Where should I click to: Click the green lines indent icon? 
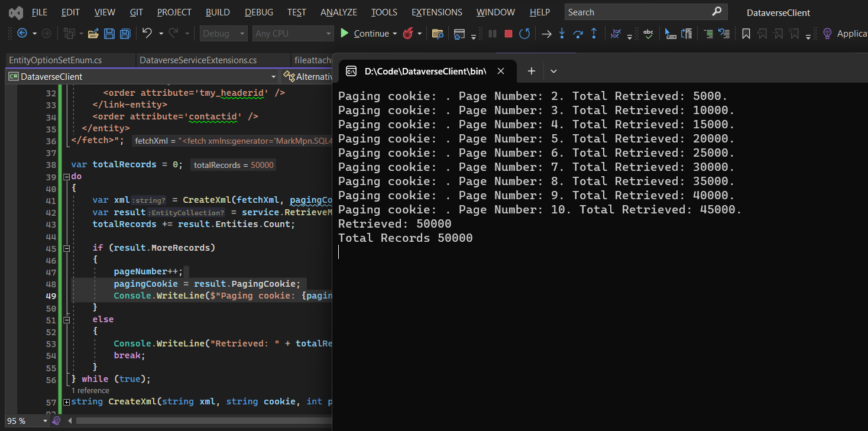(708, 34)
